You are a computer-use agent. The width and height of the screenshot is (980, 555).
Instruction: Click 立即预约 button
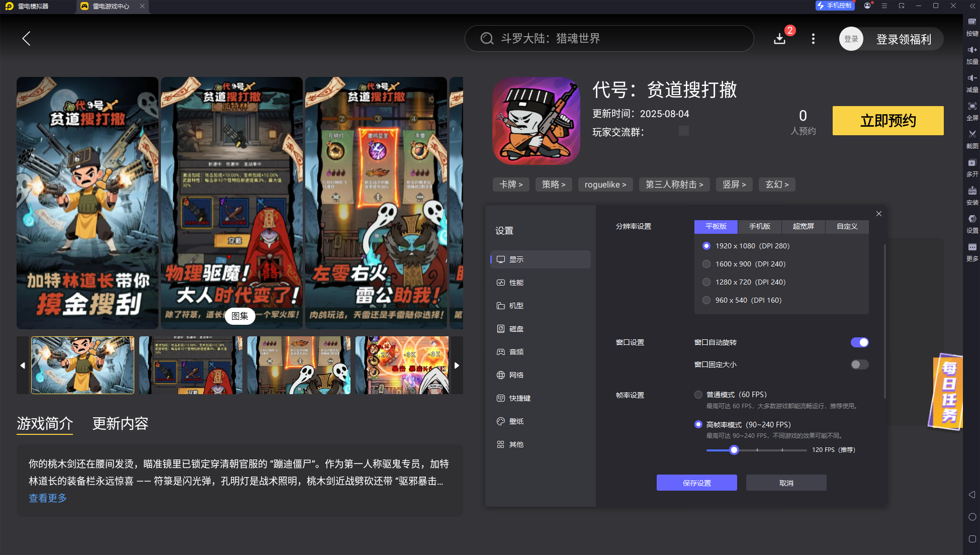[888, 121]
